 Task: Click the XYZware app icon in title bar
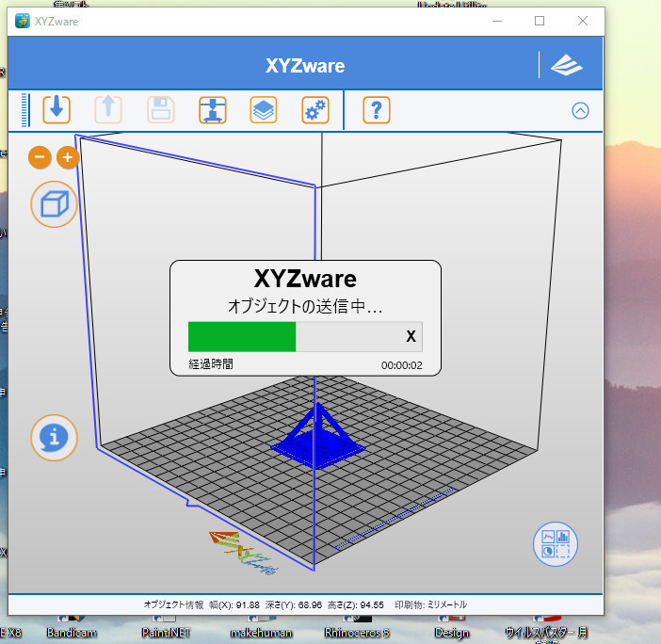tap(23, 21)
